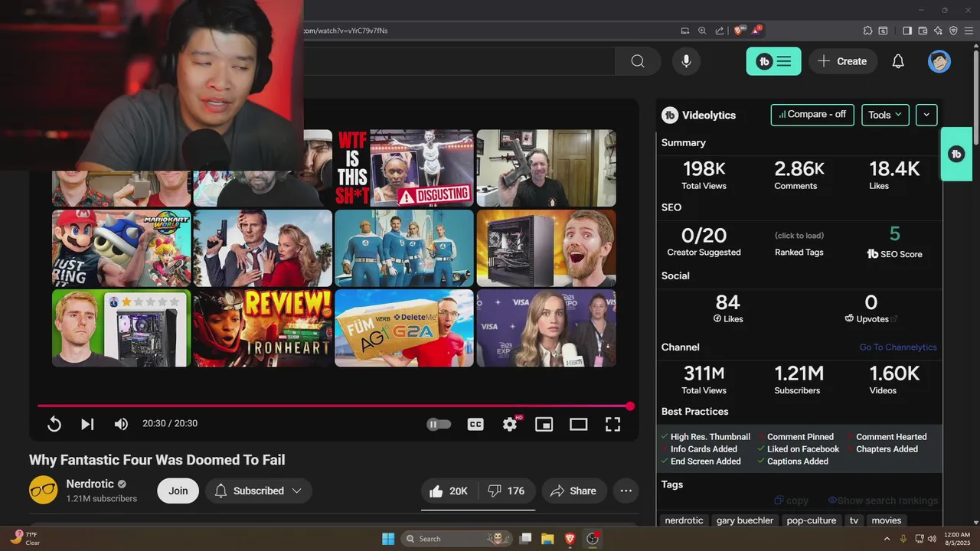980x551 pixels.
Task: Open the Ironheart REVIEW suggested thumbnail
Action: pyautogui.click(x=263, y=328)
